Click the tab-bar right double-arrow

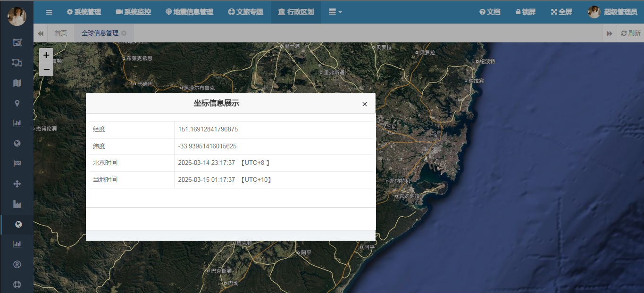pos(610,33)
